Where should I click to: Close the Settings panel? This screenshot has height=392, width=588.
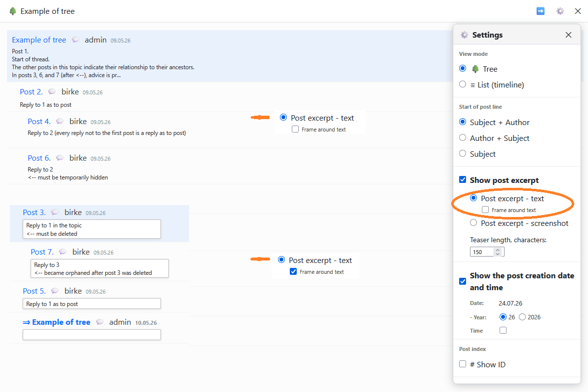(x=569, y=35)
